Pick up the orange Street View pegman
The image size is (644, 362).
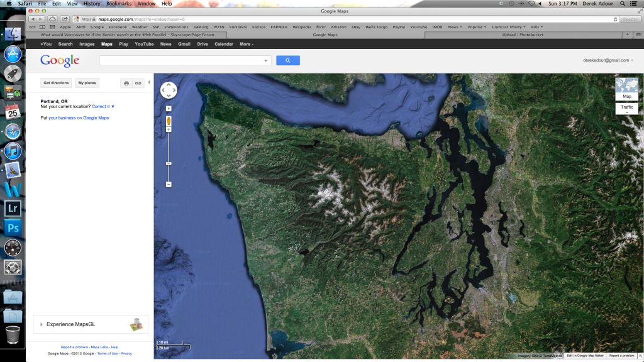169,121
